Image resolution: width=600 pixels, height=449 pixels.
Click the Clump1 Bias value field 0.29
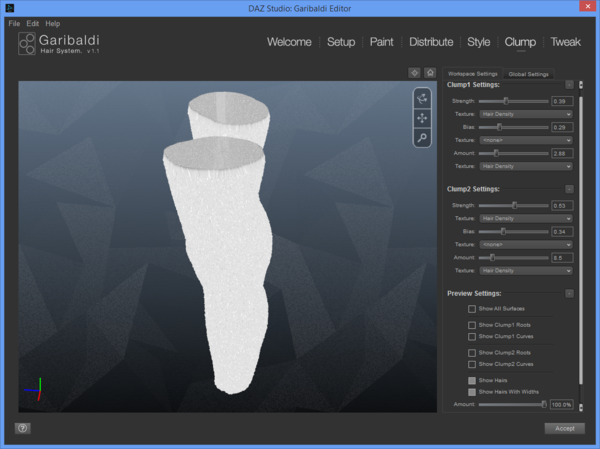point(562,127)
